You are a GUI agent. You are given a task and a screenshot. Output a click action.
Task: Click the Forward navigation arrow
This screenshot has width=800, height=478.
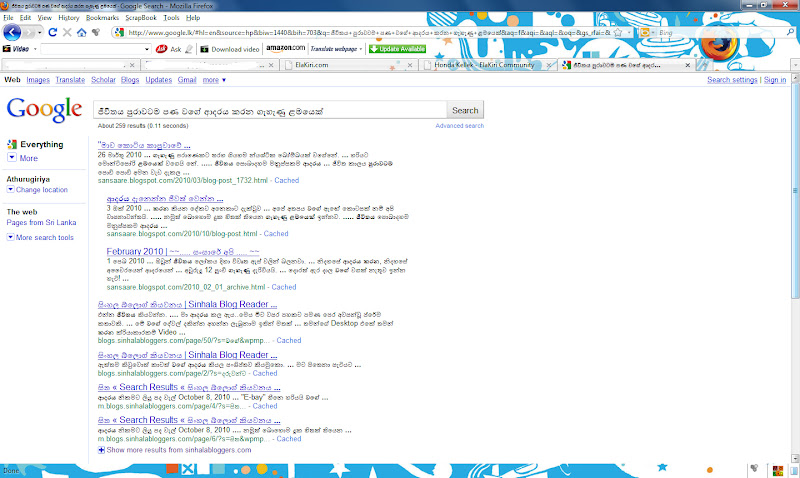[x=29, y=33]
